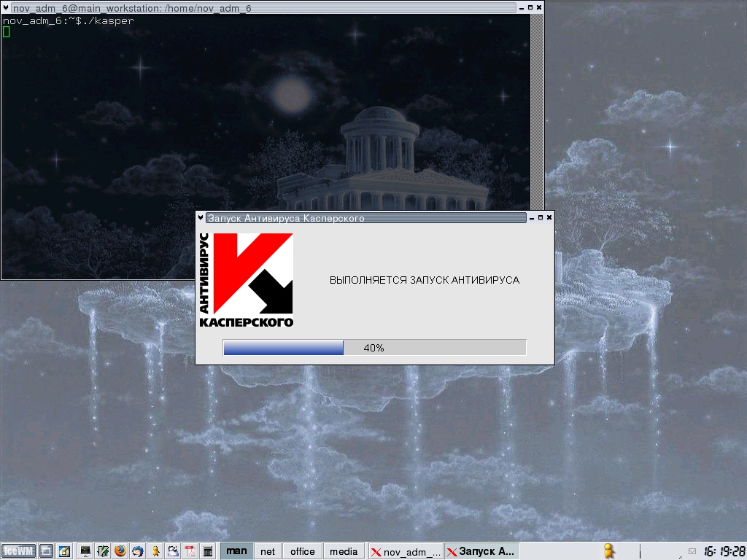Click the terminal title bar nov_adm_6@main_workstation
Screen dimensions: 747x560
tap(263, 8)
